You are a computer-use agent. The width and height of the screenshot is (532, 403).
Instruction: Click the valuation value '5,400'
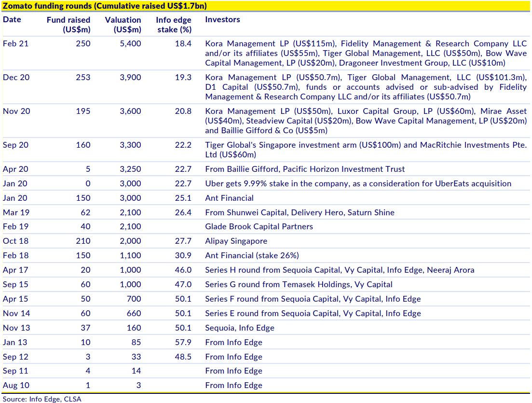(x=130, y=44)
